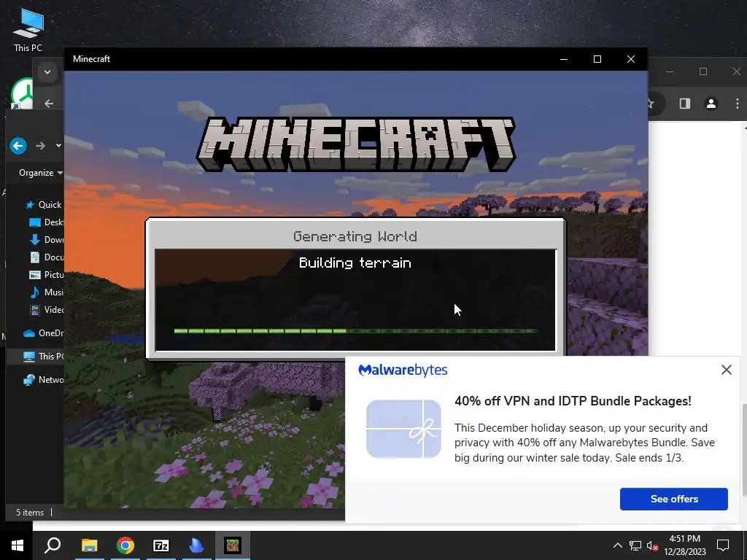The height and width of the screenshot is (560, 747).
Task: Open Downloads folder in navigation pane
Action: click(x=46, y=239)
